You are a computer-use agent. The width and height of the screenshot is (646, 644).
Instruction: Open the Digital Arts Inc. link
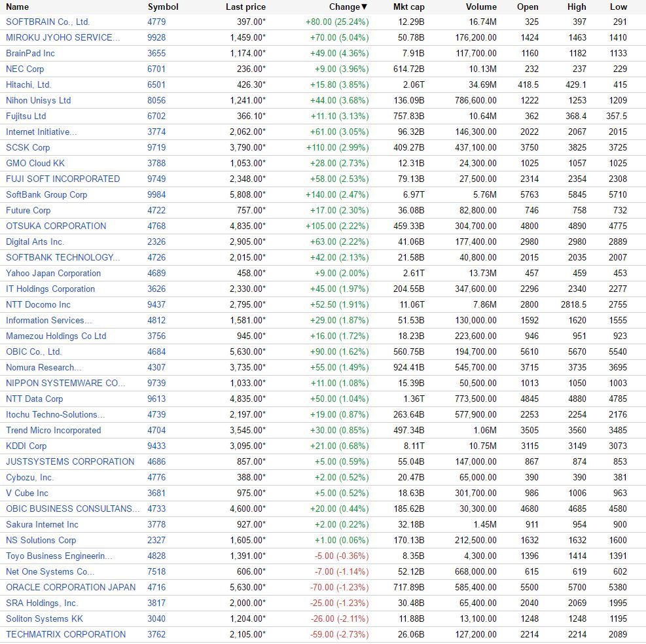35,241
